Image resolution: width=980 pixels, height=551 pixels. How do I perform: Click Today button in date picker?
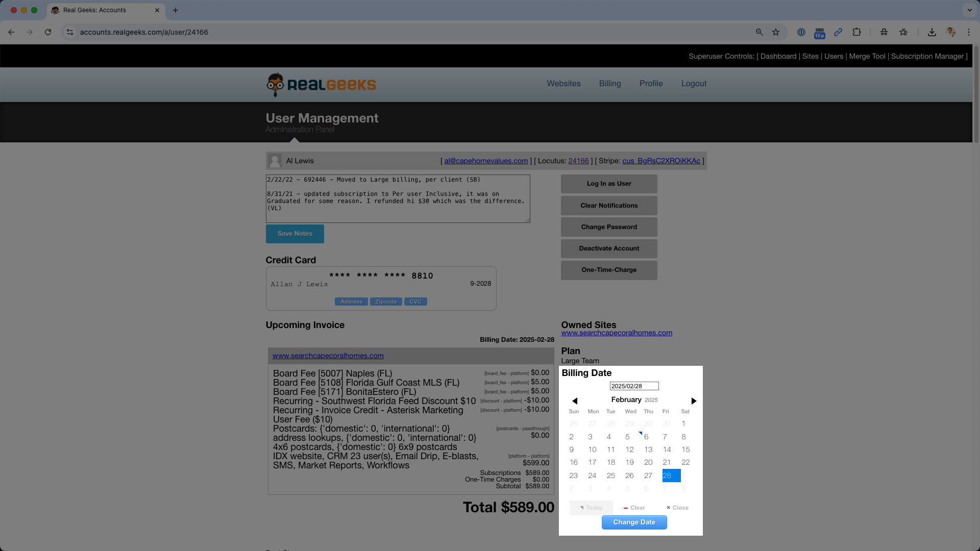point(591,508)
